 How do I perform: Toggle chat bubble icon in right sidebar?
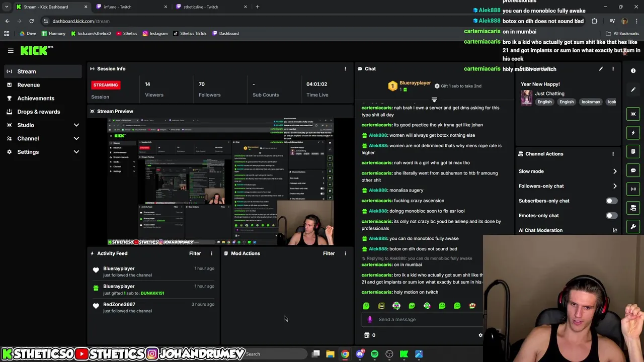pyautogui.click(x=633, y=170)
